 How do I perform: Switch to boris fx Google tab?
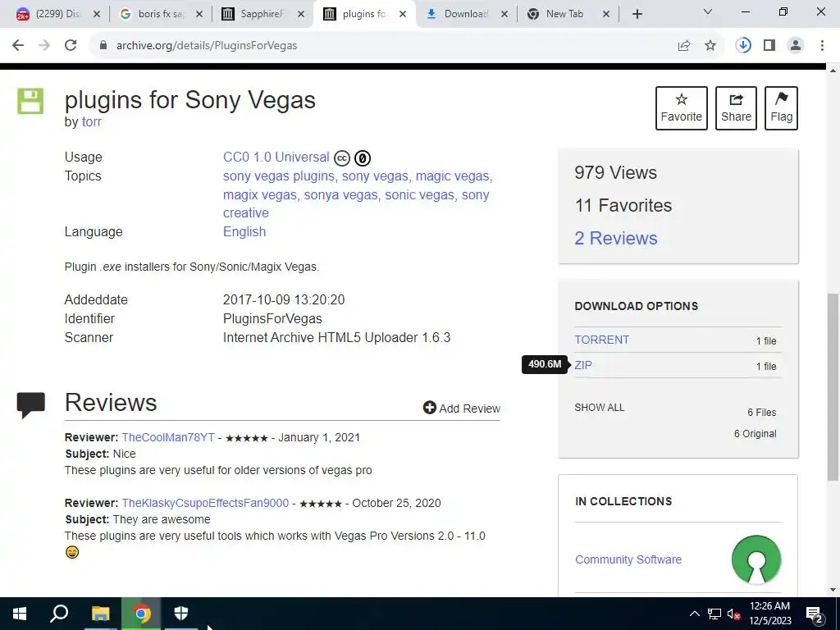pos(161,14)
